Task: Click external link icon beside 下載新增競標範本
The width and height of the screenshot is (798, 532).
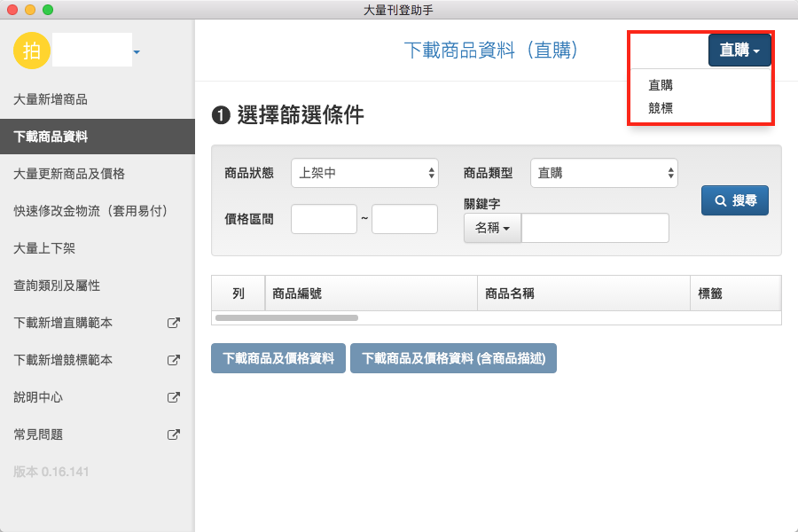Action: [x=174, y=360]
